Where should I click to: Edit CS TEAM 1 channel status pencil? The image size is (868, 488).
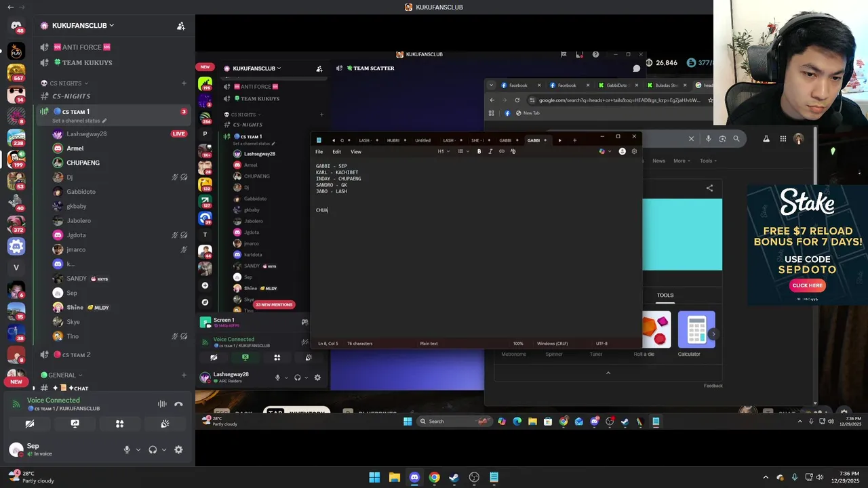coord(104,121)
